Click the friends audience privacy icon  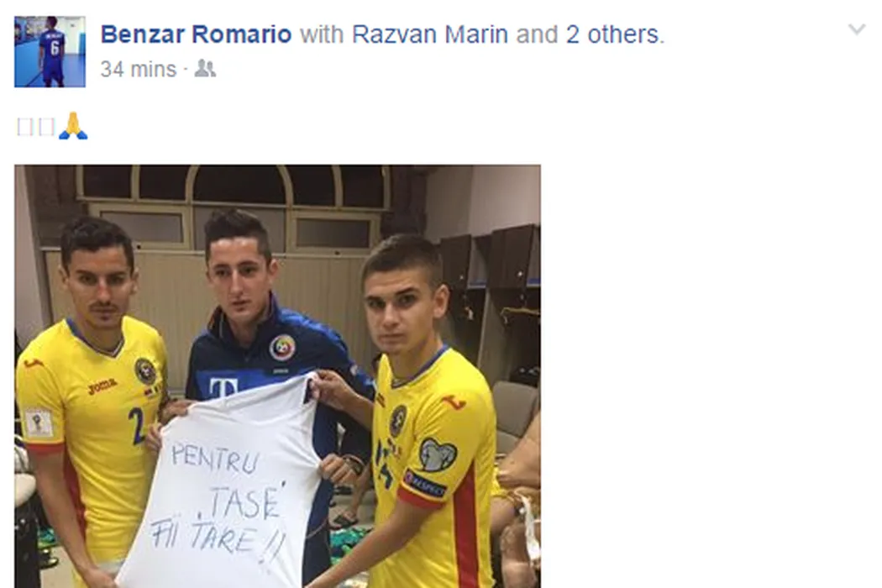pyautogui.click(x=205, y=69)
